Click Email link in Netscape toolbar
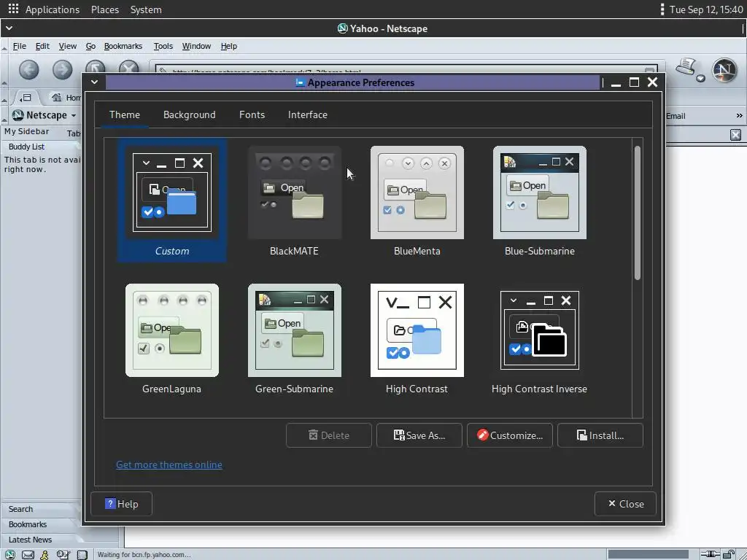This screenshot has width=747, height=560. 676,116
